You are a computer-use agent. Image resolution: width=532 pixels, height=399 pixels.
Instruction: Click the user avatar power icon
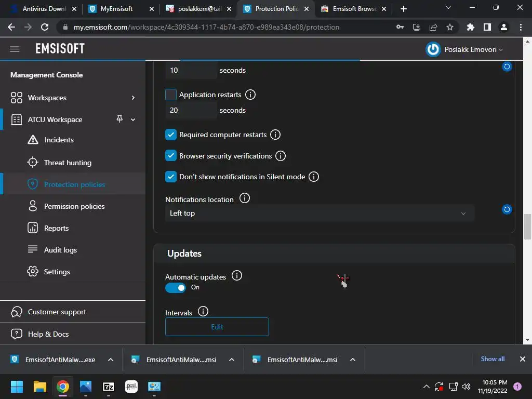pos(433,49)
